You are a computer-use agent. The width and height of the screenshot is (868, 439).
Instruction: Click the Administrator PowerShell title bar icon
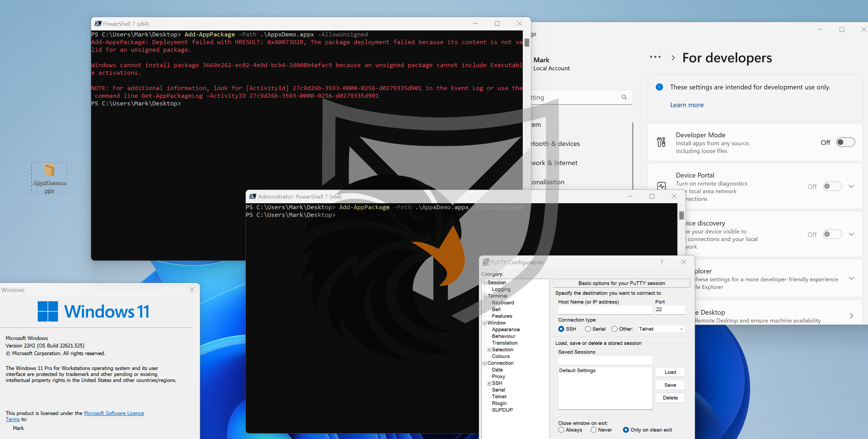[x=253, y=196]
